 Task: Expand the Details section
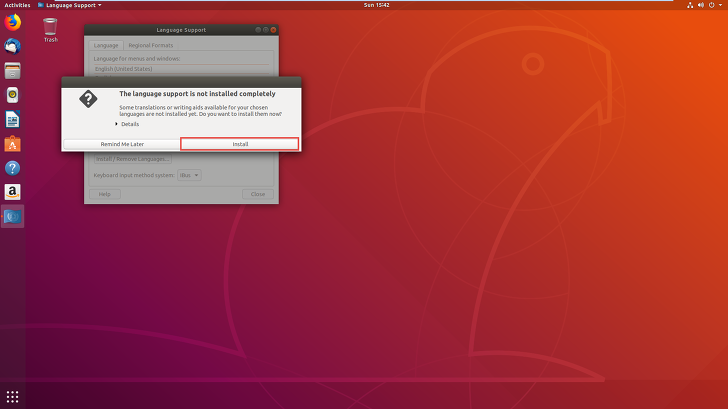click(x=127, y=124)
